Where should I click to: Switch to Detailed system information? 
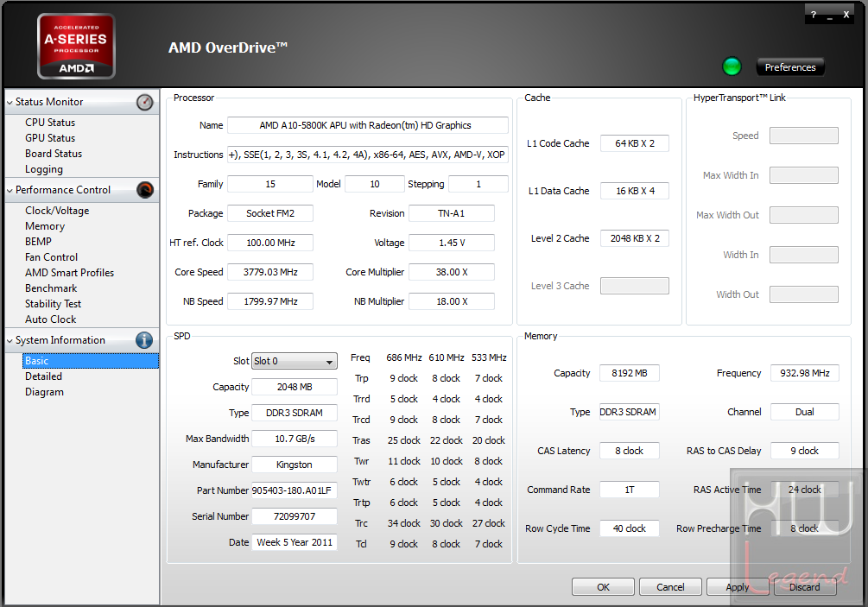coord(43,376)
